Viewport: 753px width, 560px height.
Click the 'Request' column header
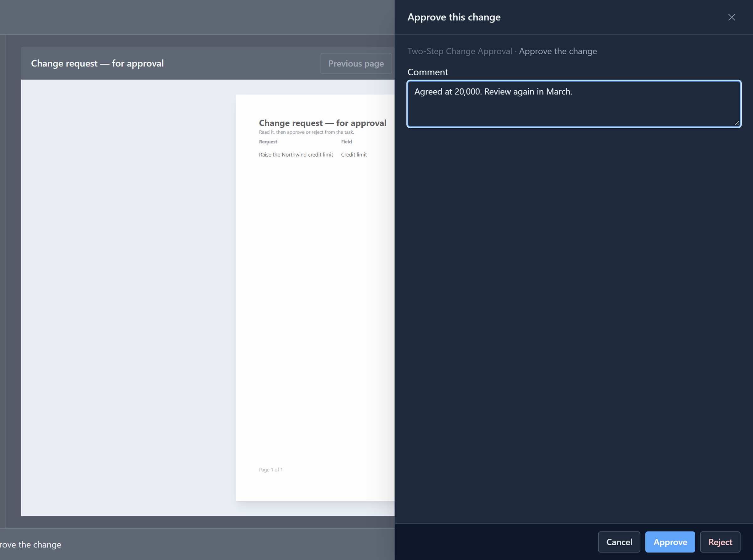coord(268,142)
